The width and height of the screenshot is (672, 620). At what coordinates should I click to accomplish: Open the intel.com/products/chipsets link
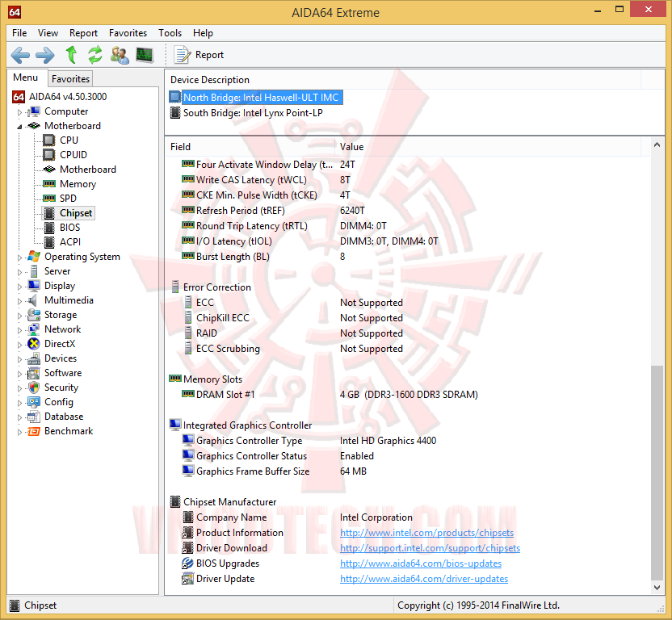426,533
